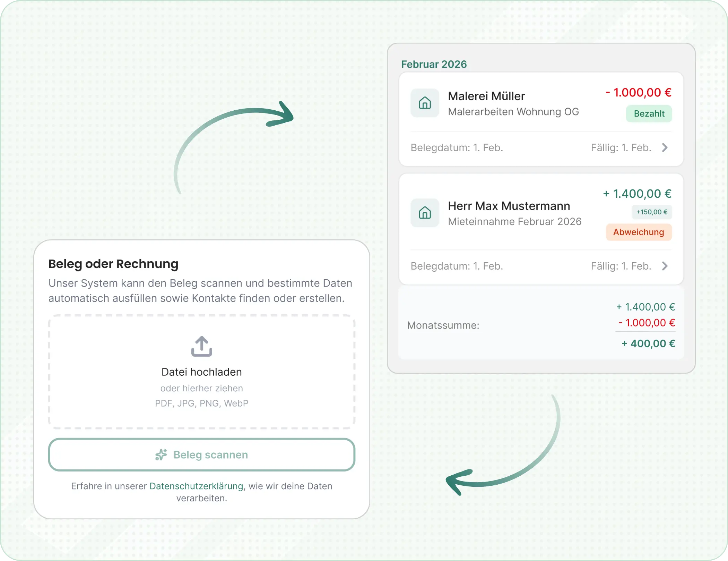The height and width of the screenshot is (561, 728).
Task: Click the - 1.000,00 € amount on Malerei Müller
Action: click(638, 93)
